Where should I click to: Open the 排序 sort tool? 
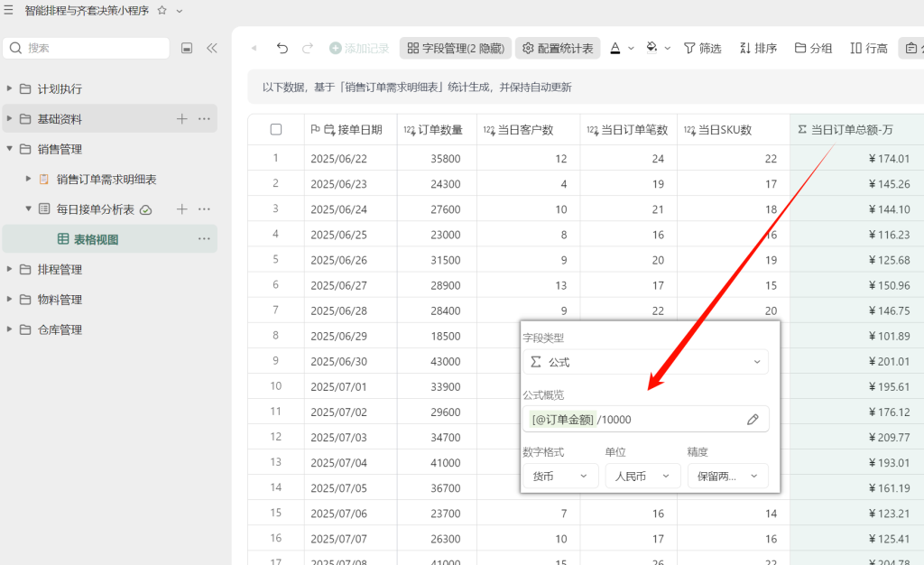click(758, 48)
